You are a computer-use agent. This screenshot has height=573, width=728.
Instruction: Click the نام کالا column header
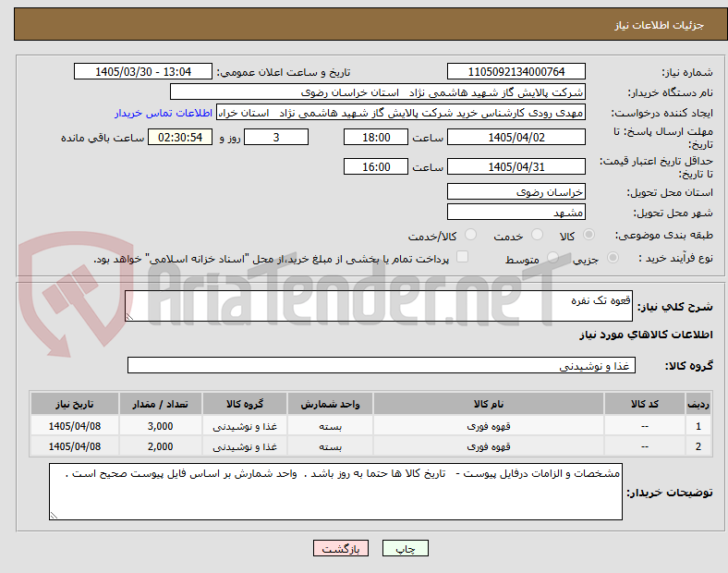tap(489, 404)
